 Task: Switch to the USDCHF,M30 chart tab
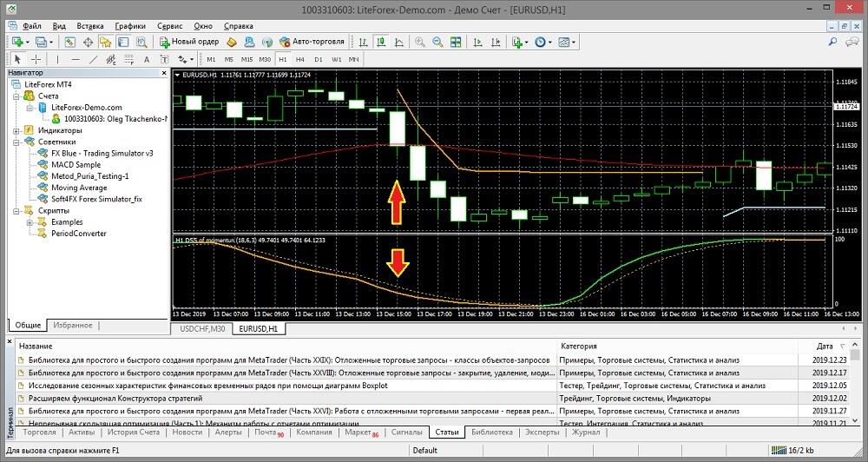point(201,329)
